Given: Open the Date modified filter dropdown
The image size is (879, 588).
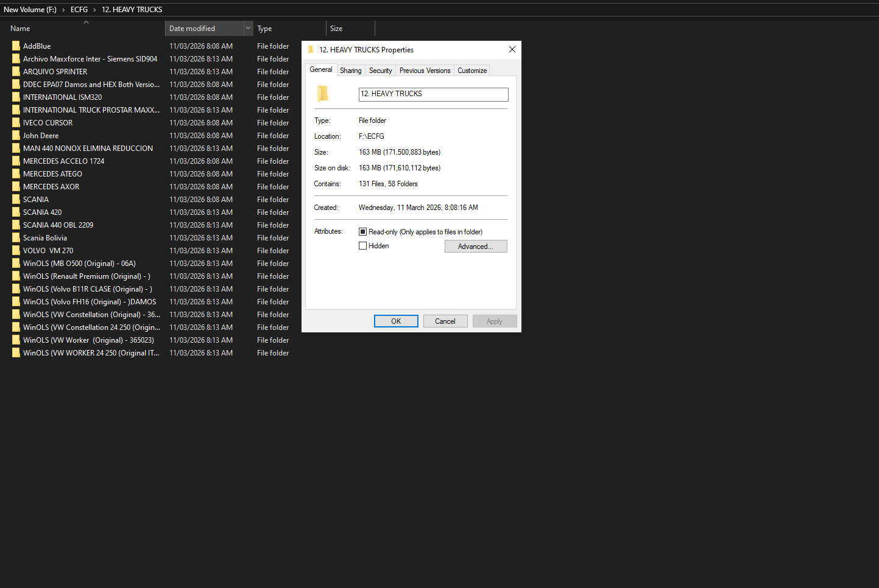Looking at the screenshot, I should (x=247, y=28).
